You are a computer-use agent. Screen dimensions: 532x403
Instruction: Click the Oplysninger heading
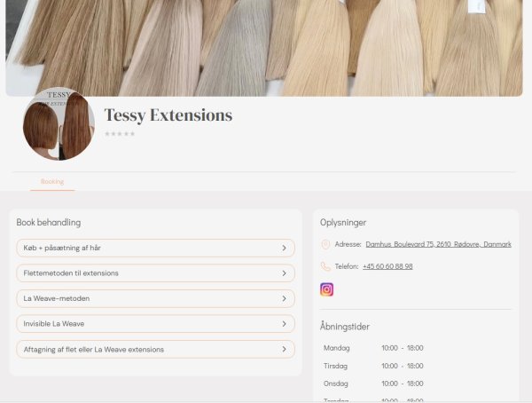tap(343, 223)
